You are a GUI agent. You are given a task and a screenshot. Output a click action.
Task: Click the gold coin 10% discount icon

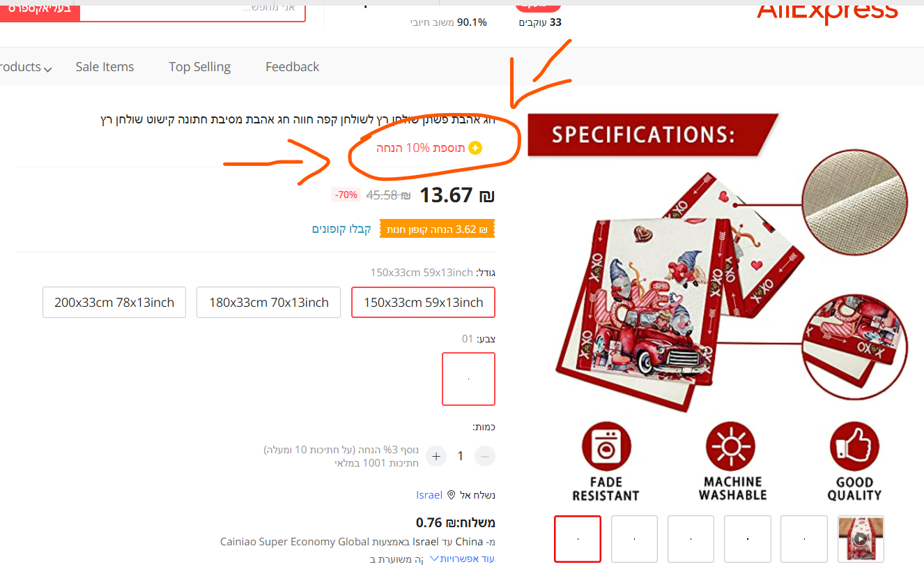(x=476, y=148)
